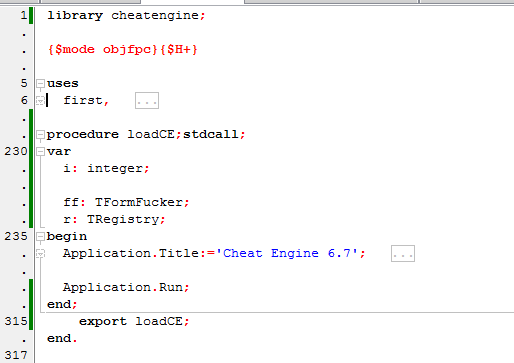Click 'end;' closing the procedure
514x363 pixels.
(x=62, y=304)
